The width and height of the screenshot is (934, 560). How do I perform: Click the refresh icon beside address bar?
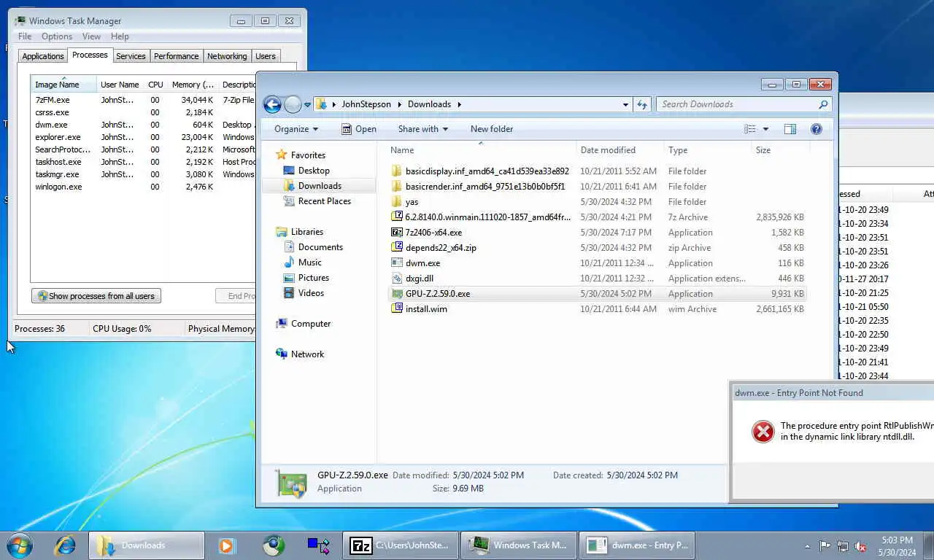(642, 104)
